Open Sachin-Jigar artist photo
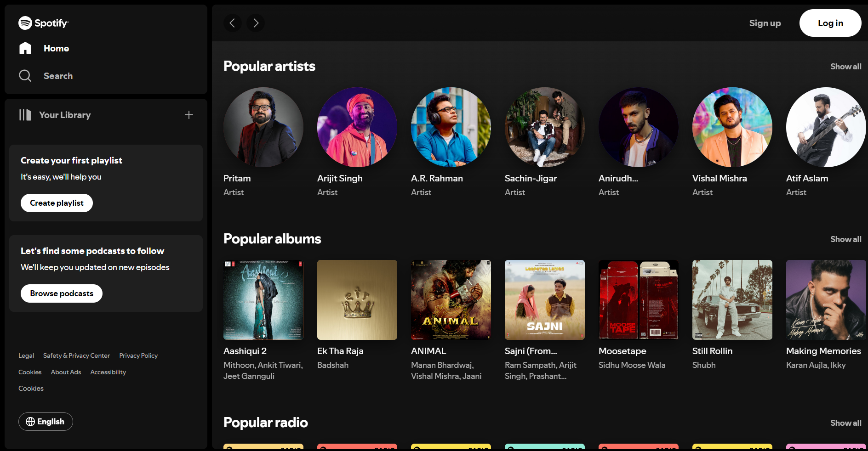The width and height of the screenshot is (868, 451). pos(545,127)
